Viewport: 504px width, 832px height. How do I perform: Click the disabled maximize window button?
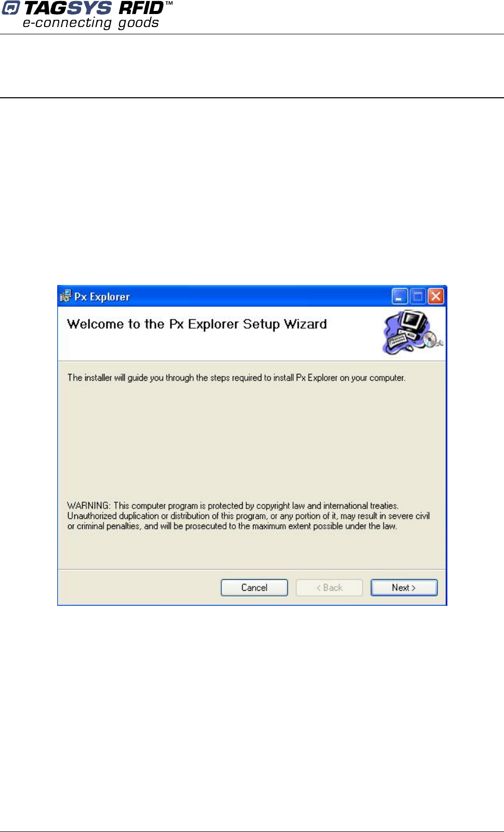(418, 296)
